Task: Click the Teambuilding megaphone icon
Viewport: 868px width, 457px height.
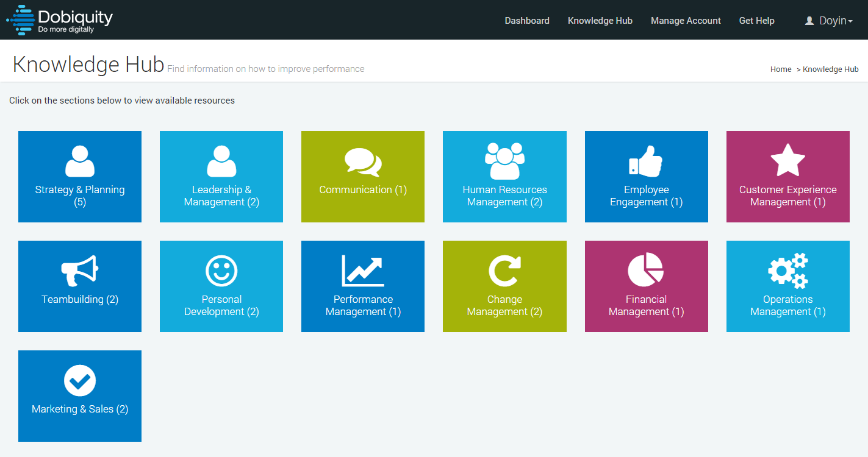Action: (x=80, y=271)
